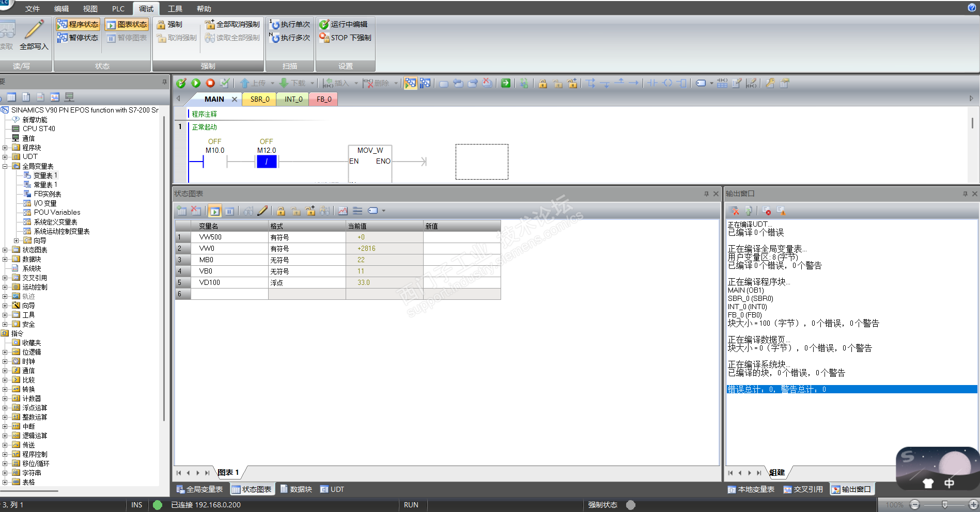Screen dimensions: 980x512
Task: Insert a contact from the editor toolbar
Action: click(x=653, y=83)
